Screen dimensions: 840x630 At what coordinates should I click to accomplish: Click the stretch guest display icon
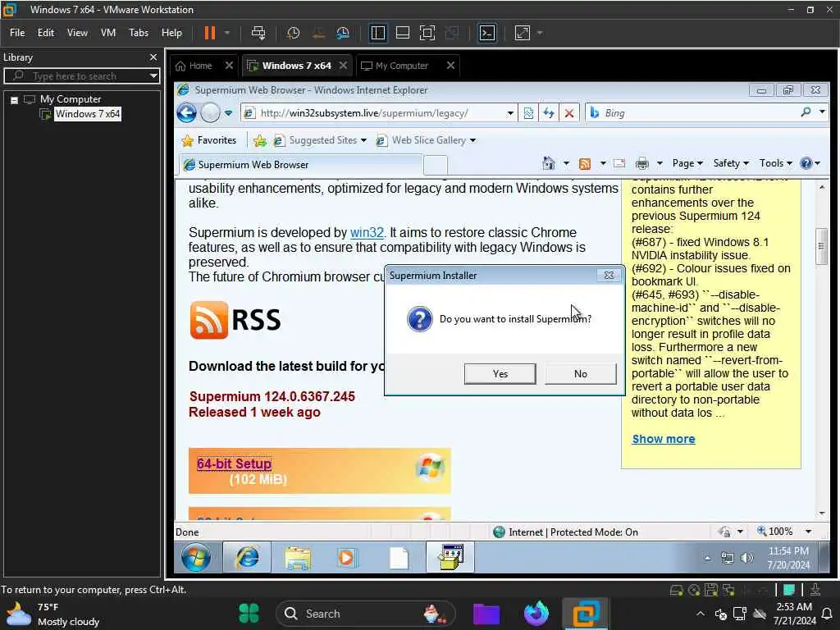(523, 33)
